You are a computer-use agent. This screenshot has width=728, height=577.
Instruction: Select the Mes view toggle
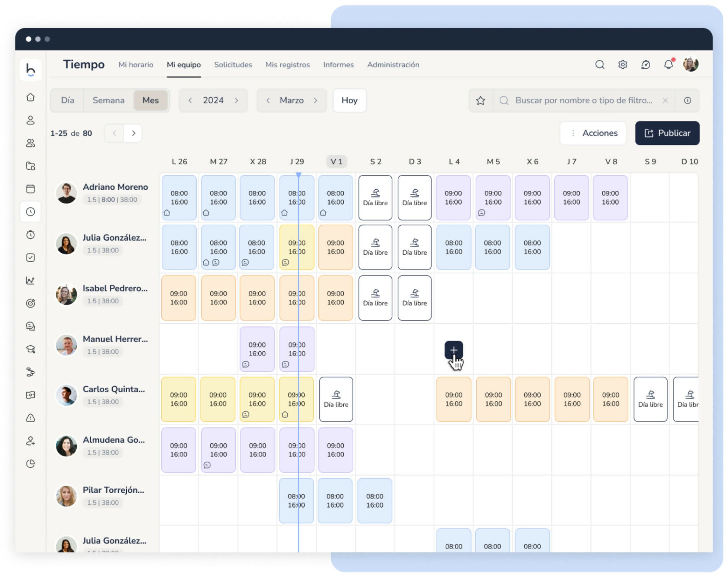click(151, 100)
